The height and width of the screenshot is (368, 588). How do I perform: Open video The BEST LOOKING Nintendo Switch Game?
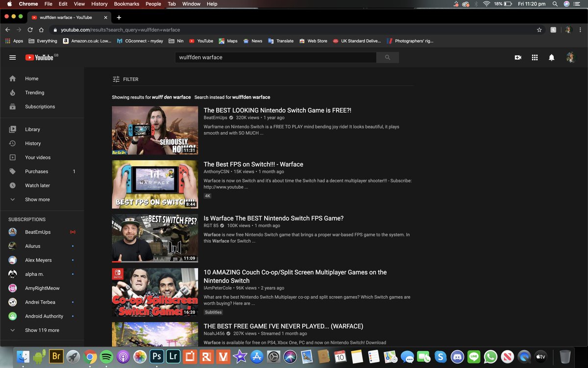[277, 110]
